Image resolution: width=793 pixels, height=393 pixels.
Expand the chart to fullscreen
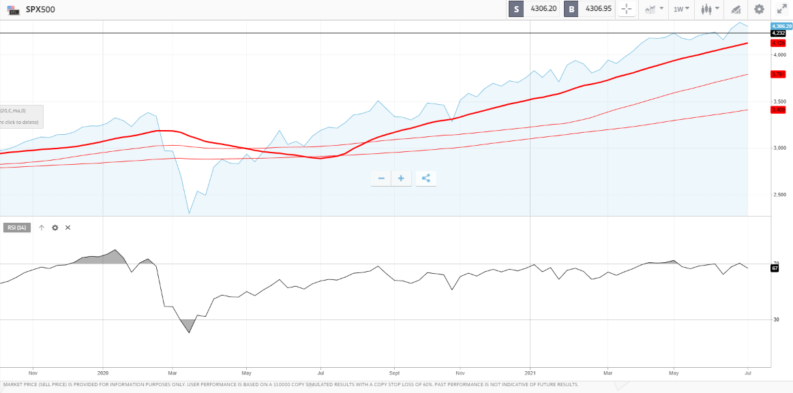pos(781,9)
